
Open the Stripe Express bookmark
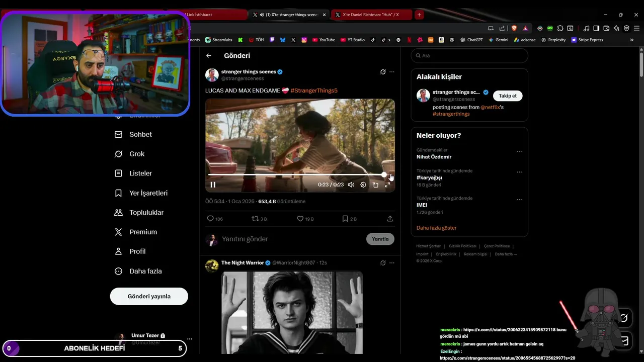click(x=587, y=40)
